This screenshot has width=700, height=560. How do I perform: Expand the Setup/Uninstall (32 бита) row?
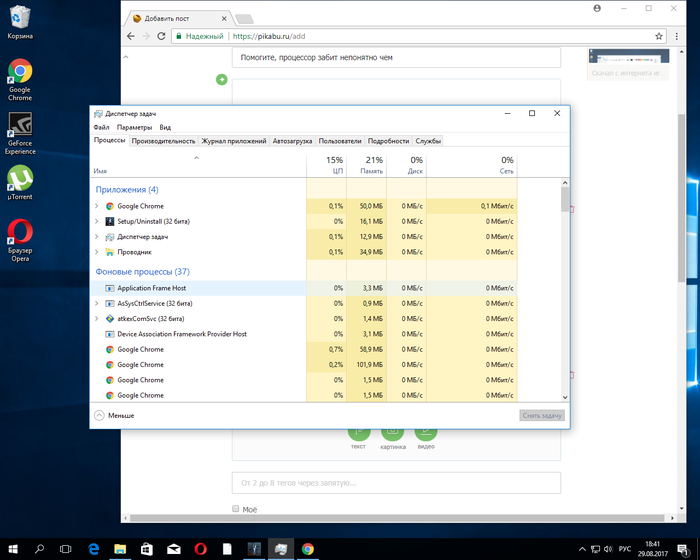pos(96,221)
